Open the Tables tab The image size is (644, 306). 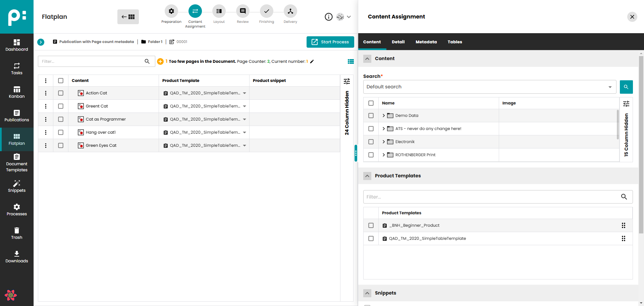(454, 42)
